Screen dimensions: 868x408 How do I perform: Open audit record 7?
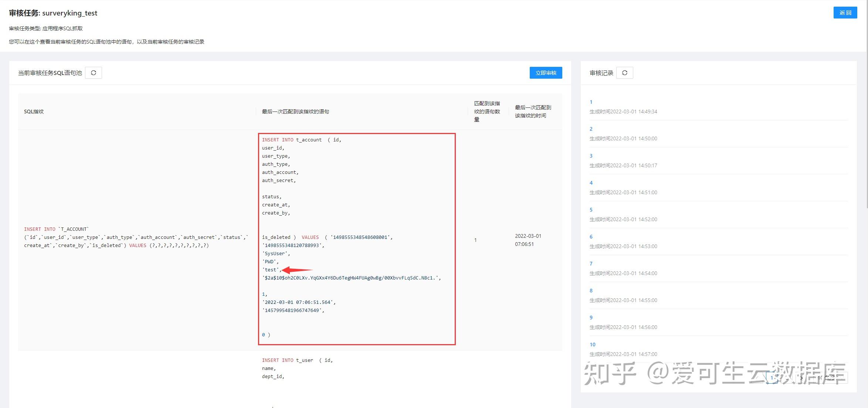(591, 263)
